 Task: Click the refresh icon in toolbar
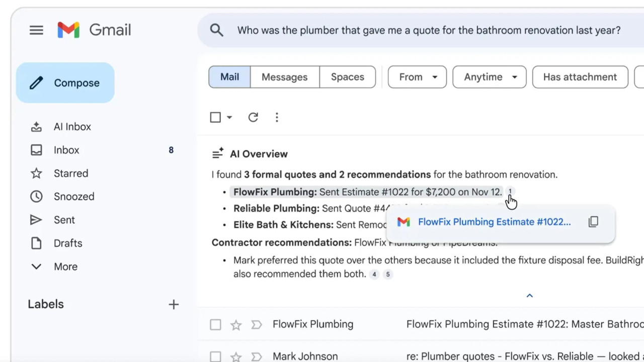(x=253, y=117)
